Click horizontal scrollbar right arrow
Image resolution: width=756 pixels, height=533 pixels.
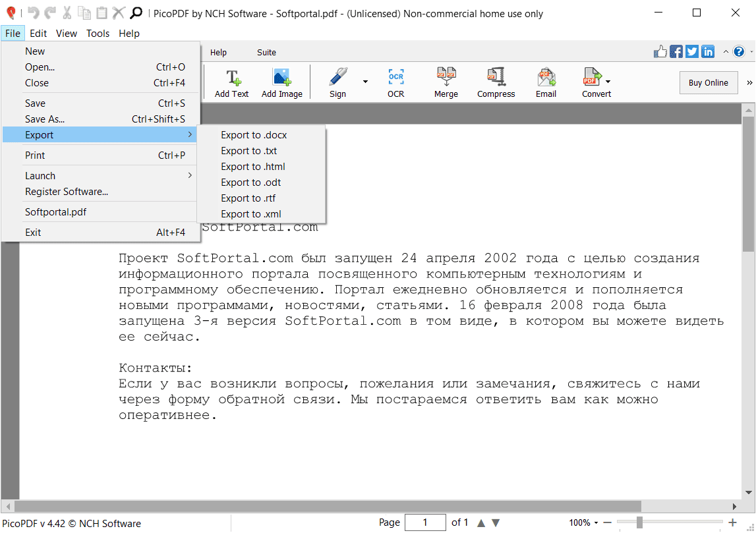point(734,507)
